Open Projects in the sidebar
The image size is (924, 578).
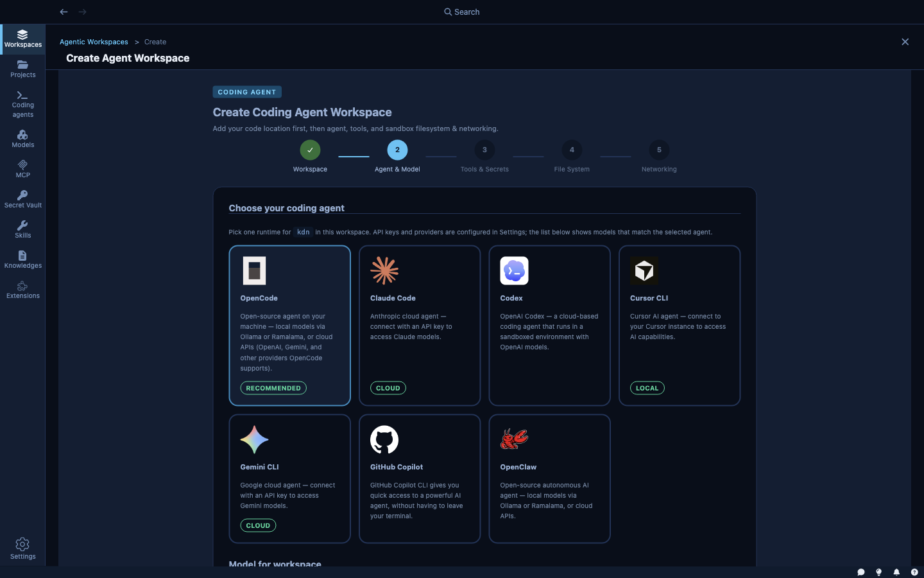pos(23,69)
